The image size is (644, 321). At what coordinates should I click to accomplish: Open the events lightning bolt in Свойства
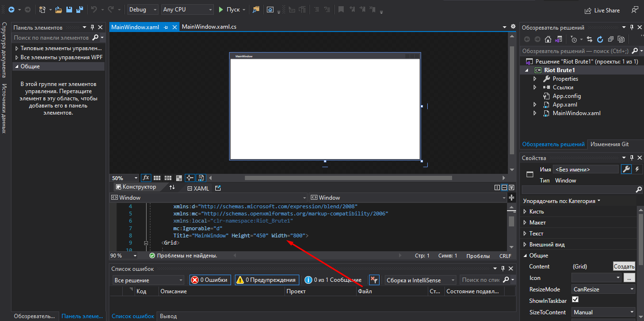pyautogui.click(x=637, y=169)
